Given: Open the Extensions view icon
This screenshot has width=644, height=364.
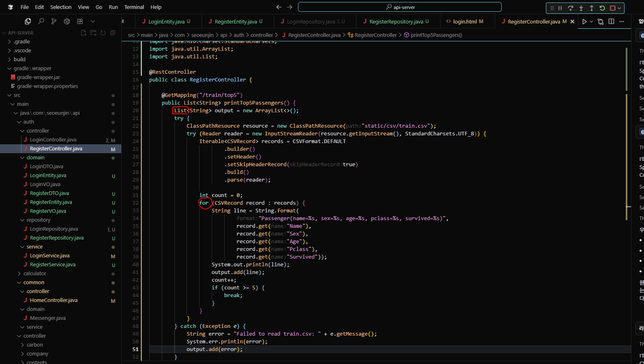Looking at the screenshot, I should click(80, 21).
